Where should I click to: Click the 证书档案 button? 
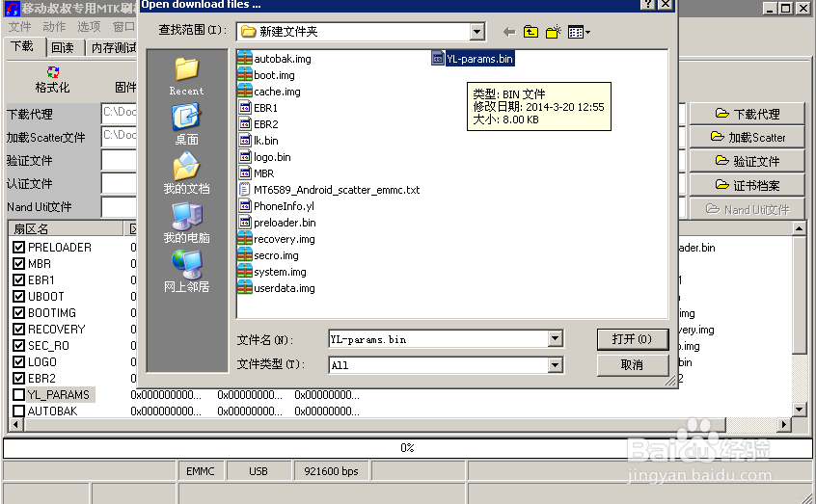tap(747, 185)
